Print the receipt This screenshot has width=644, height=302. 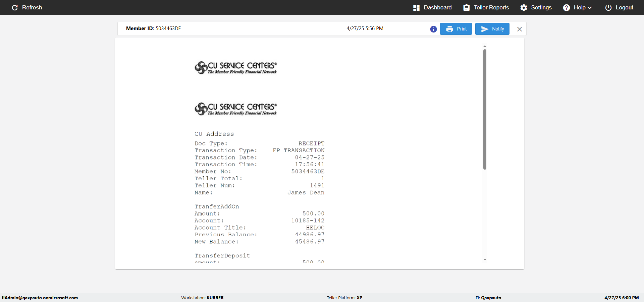point(456,29)
